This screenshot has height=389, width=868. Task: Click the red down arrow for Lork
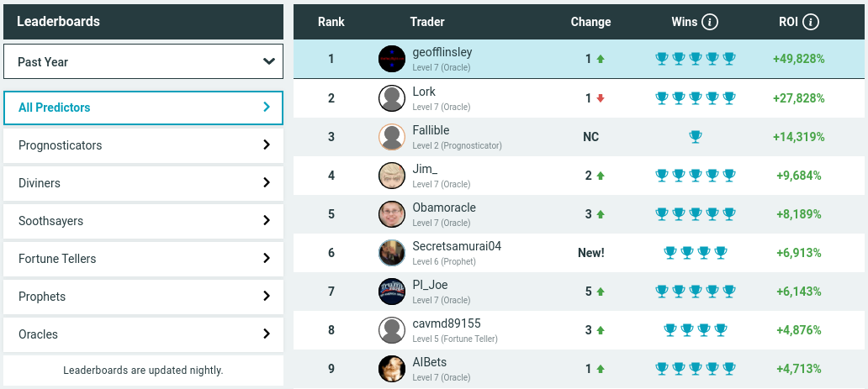pyautogui.click(x=601, y=98)
